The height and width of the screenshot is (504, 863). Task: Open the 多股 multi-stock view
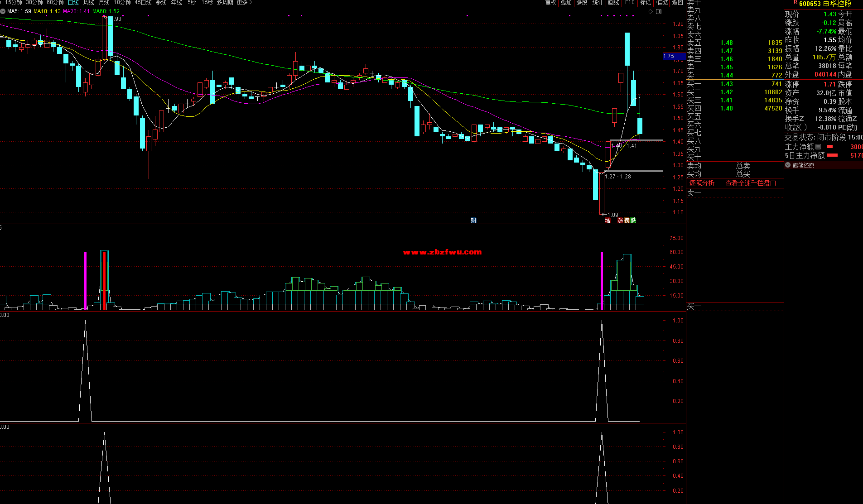click(x=582, y=3)
